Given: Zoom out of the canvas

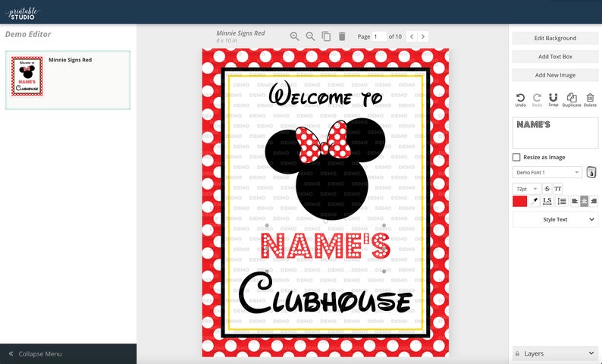Looking at the screenshot, I should [310, 36].
